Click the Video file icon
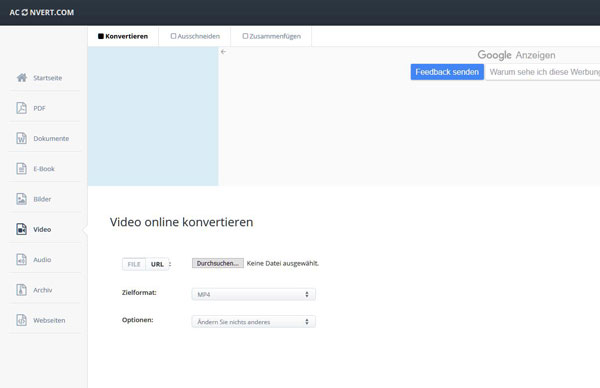Screen dimensions: 600x388 21,229
